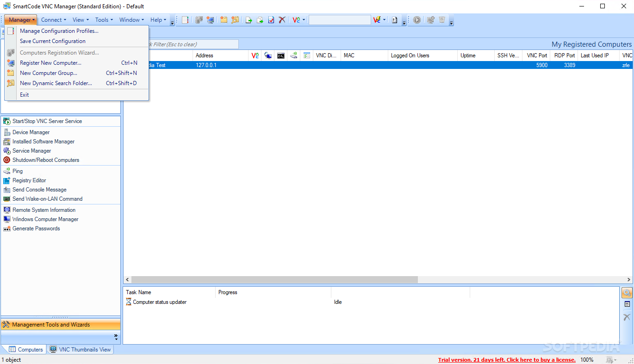
Task: Switch to Computers tab
Action: [25, 350]
